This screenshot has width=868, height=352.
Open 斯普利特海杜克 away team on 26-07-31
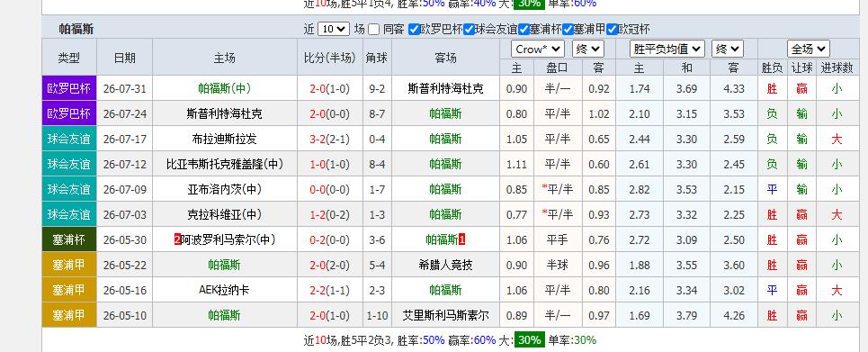click(445, 89)
